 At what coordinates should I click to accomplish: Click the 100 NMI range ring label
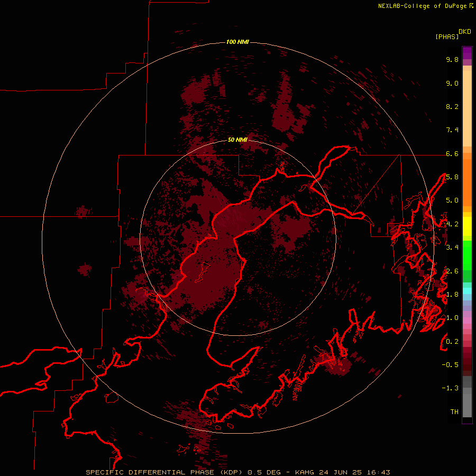(237, 42)
